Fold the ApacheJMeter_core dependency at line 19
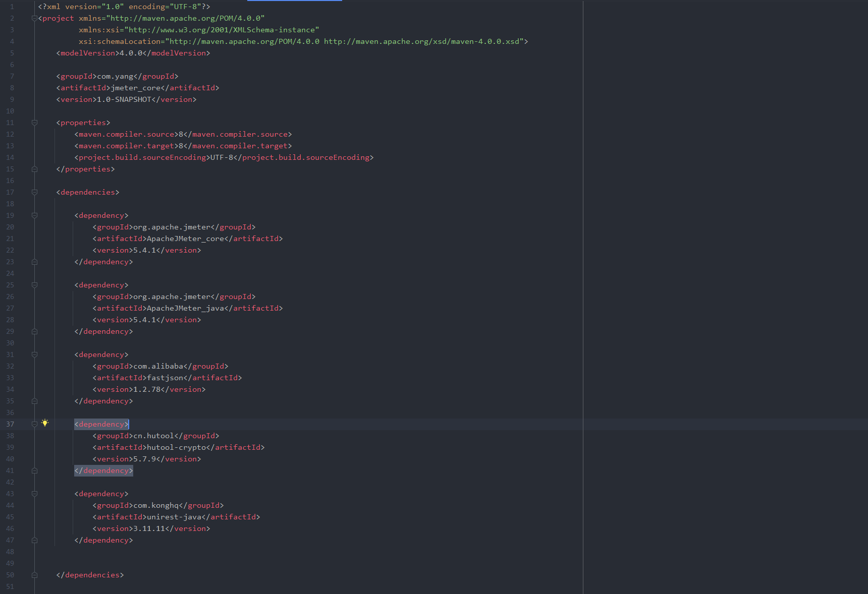This screenshot has height=594, width=868. click(34, 215)
